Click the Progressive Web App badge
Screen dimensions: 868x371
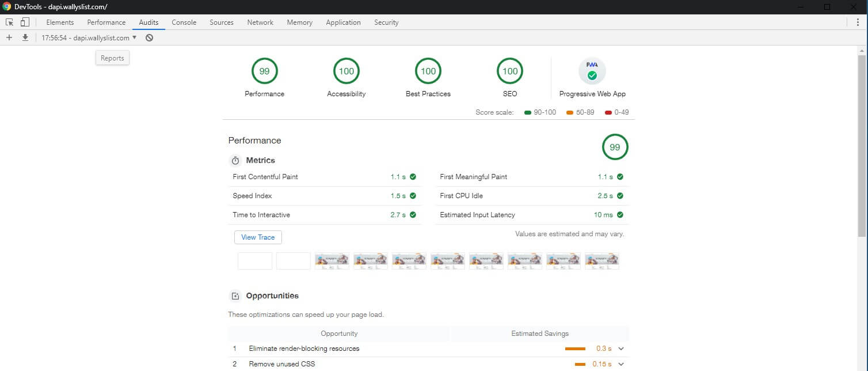pos(592,71)
